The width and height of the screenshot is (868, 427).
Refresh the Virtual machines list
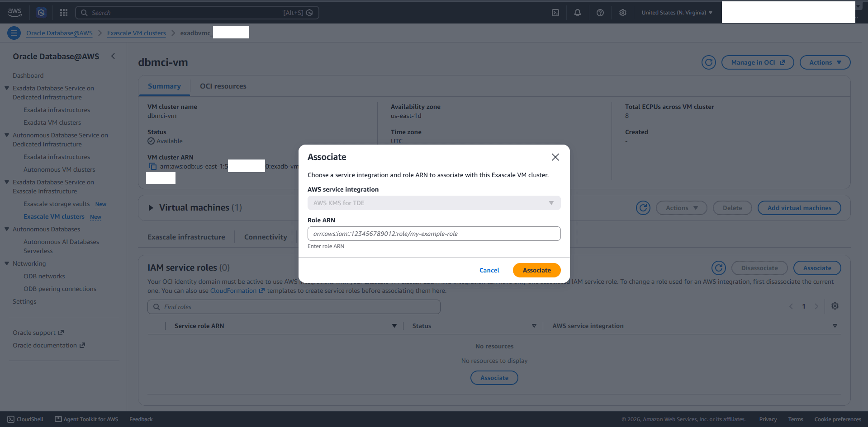(643, 208)
